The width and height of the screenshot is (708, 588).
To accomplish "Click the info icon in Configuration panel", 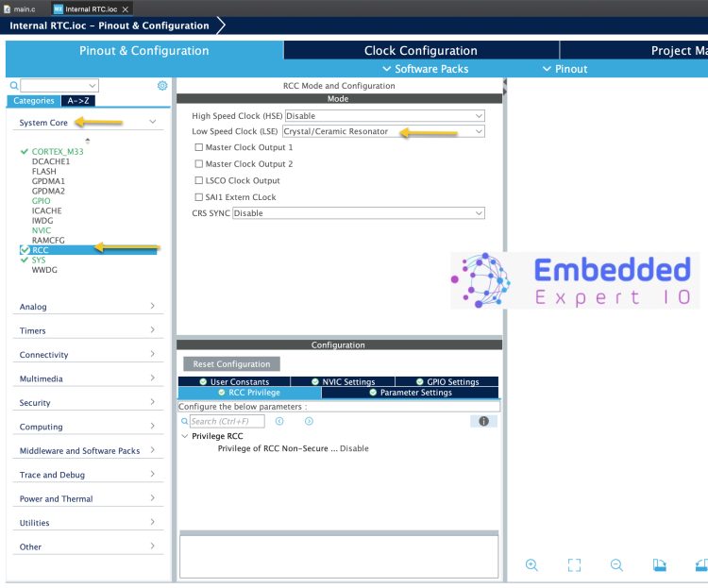I will point(482,421).
